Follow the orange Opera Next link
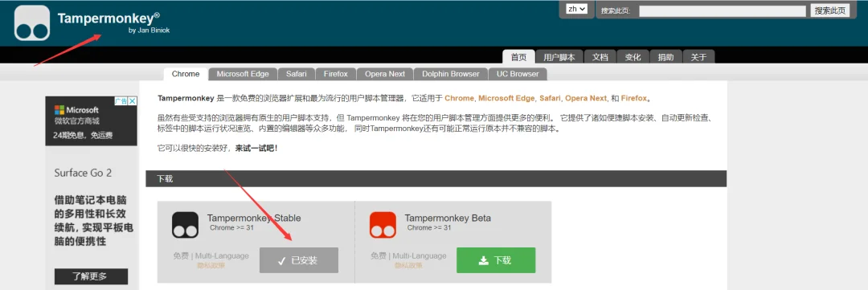This screenshot has width=868, height=290. tap(586, 98)
